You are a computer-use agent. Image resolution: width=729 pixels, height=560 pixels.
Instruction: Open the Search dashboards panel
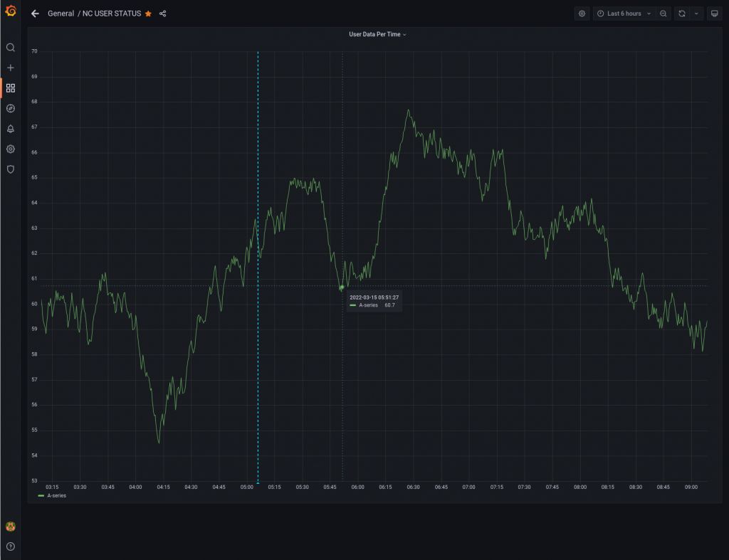coord(10,47)
